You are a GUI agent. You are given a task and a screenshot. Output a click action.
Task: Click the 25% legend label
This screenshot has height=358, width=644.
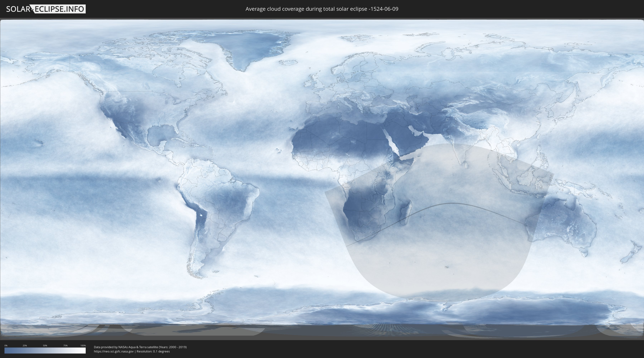(x=25, y=345)
